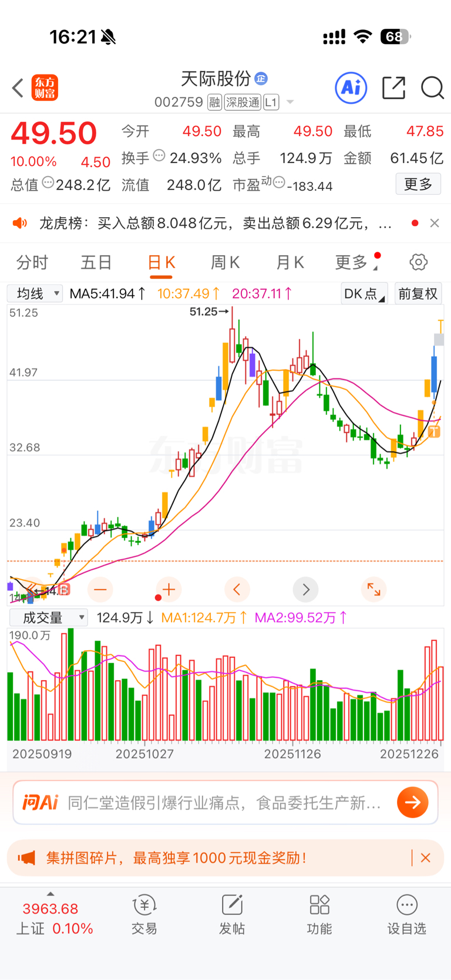This screenshot has height=980, width=451.
Task: Select the 日K chart tab
Action: (161, 262)
